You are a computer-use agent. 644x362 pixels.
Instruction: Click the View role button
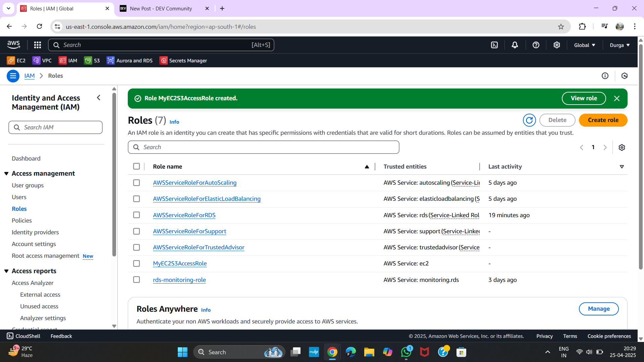pyautogui.click(x=584, y=99)
